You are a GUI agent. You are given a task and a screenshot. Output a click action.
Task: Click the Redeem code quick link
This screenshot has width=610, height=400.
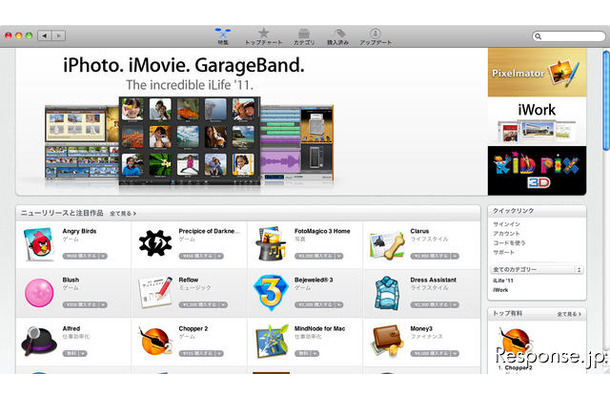pos(509,243)
